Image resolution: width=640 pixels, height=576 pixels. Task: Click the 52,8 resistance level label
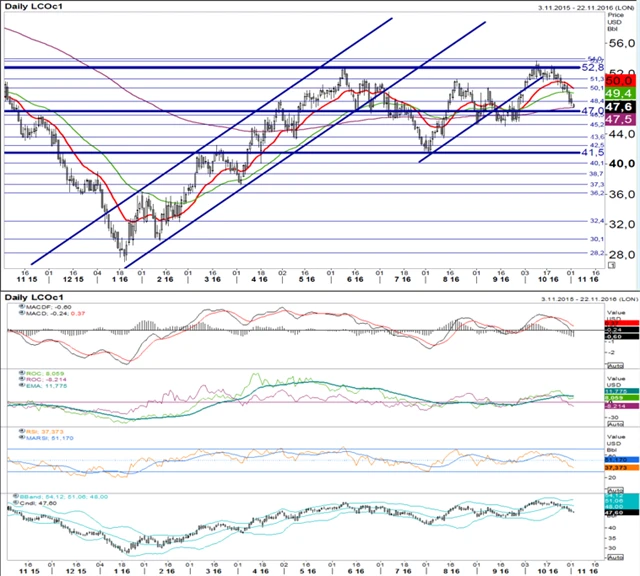click(x=593, y=67)
